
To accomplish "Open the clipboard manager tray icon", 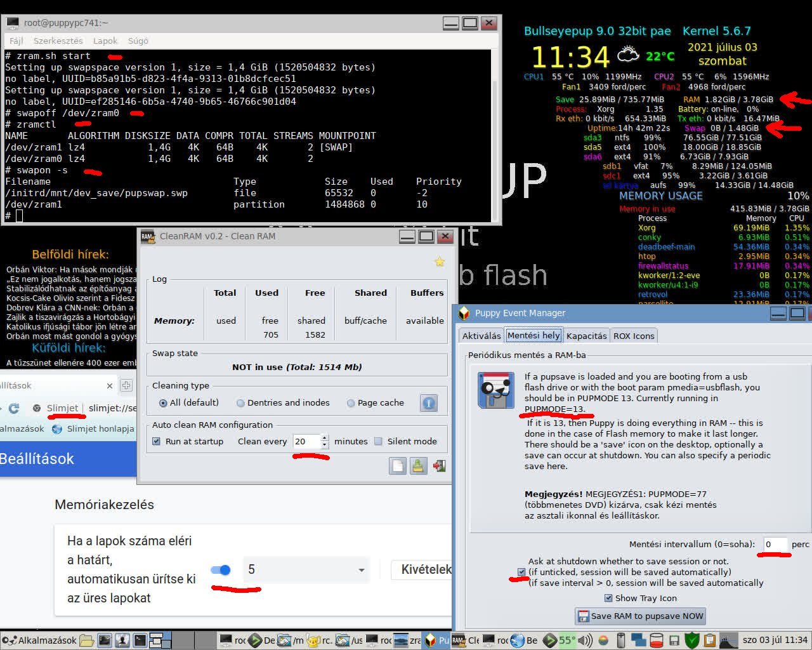I will coord(709,640).
